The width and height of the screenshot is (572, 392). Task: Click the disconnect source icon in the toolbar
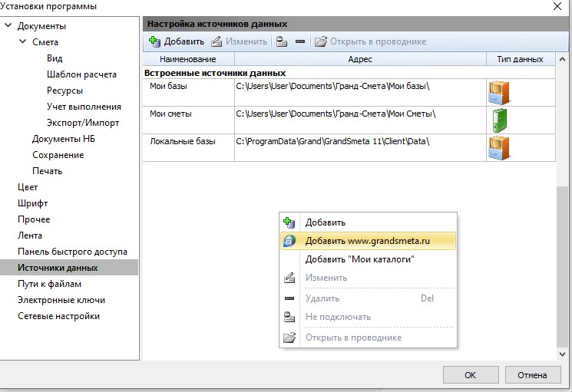point(282,41)
